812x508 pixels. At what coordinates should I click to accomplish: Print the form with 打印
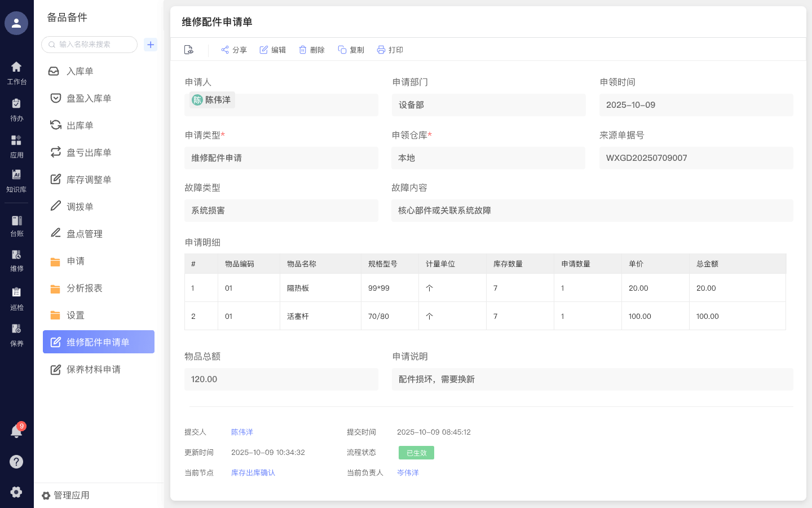pos(390,50)
